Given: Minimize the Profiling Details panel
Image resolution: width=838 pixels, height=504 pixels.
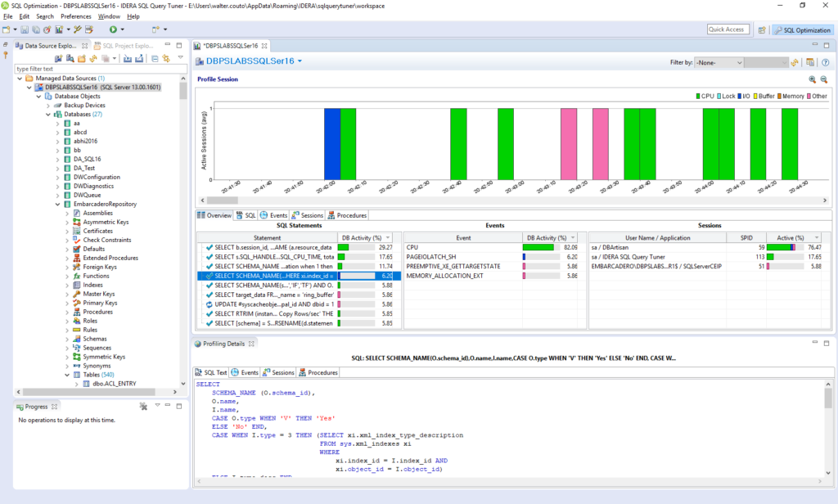Looking at the screenshot, I should [815, 344].
